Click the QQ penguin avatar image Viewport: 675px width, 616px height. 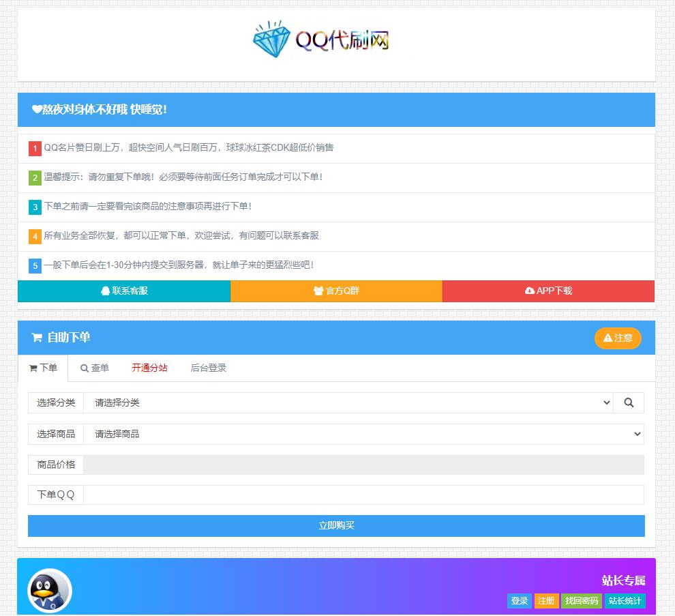(50, 590)
